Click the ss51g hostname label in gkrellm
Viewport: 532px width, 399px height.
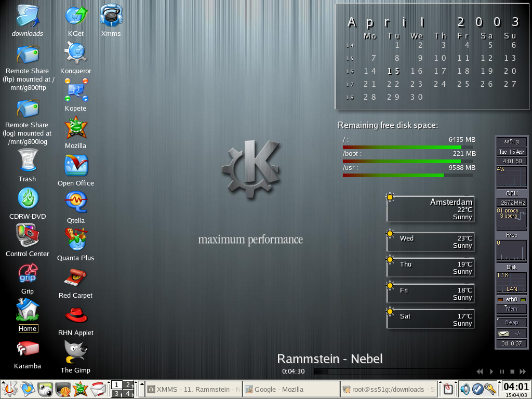tap(512, 141)
